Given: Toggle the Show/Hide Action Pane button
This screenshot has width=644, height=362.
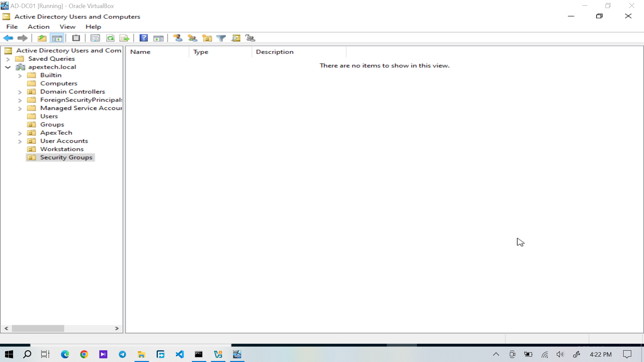Looking at the screenshot, I should coord(158,38).
